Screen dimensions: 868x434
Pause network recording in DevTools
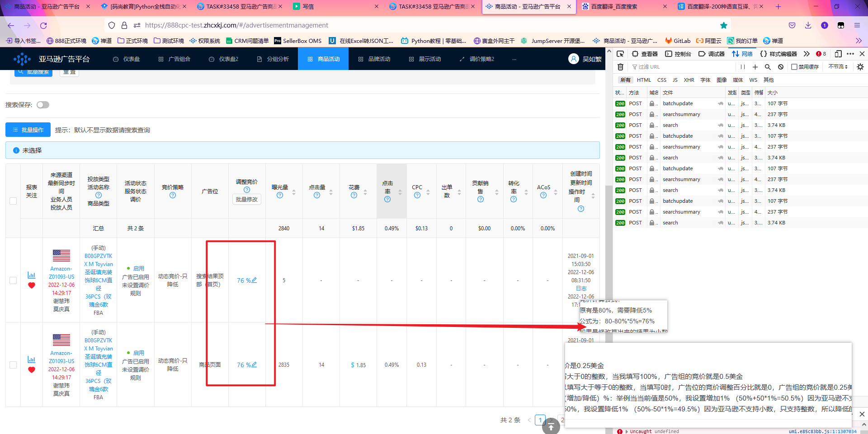point(742,67)
